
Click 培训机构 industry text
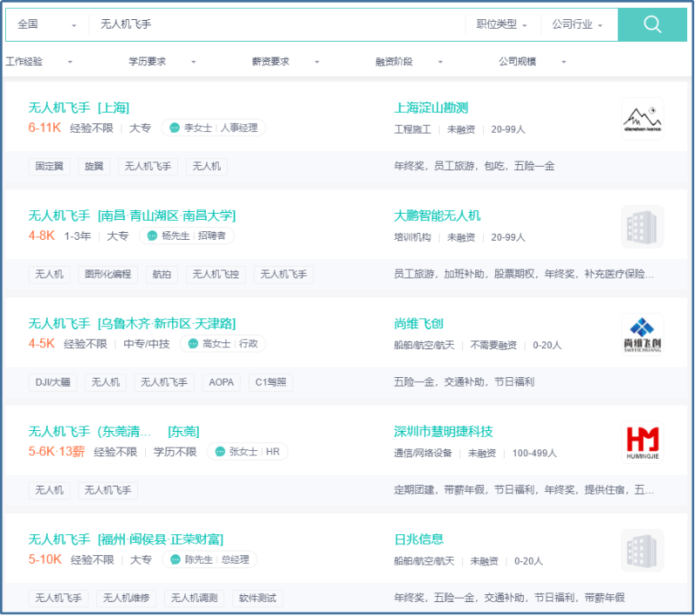[412, 237]
